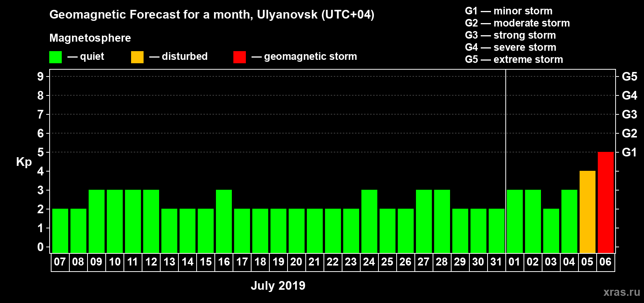Click the red geomagnetic storm legend swatch

click(x=239, y=57)
